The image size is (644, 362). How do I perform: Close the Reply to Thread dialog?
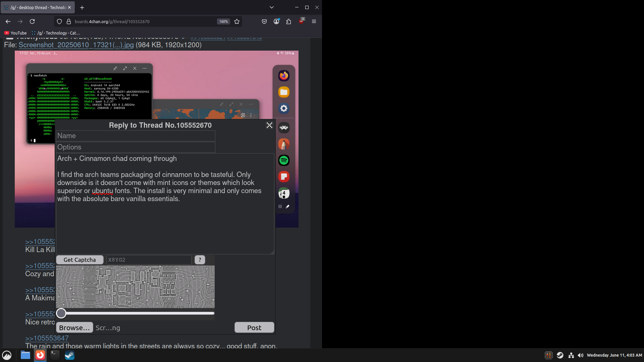[x=269, y=125]
